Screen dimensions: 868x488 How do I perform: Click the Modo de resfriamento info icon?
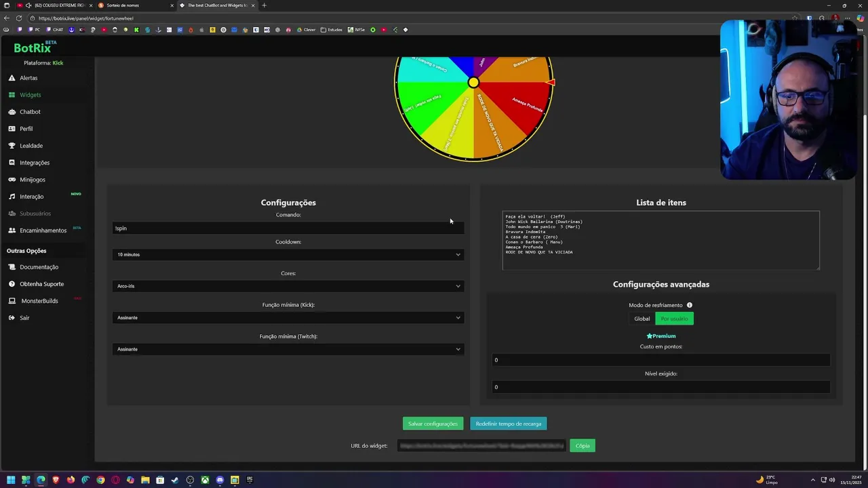pos(690,305)
